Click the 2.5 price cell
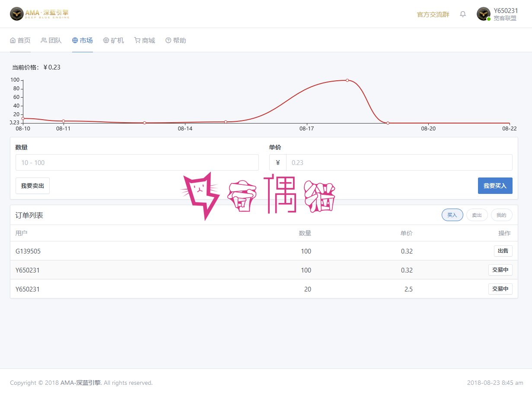 [408, 289]
